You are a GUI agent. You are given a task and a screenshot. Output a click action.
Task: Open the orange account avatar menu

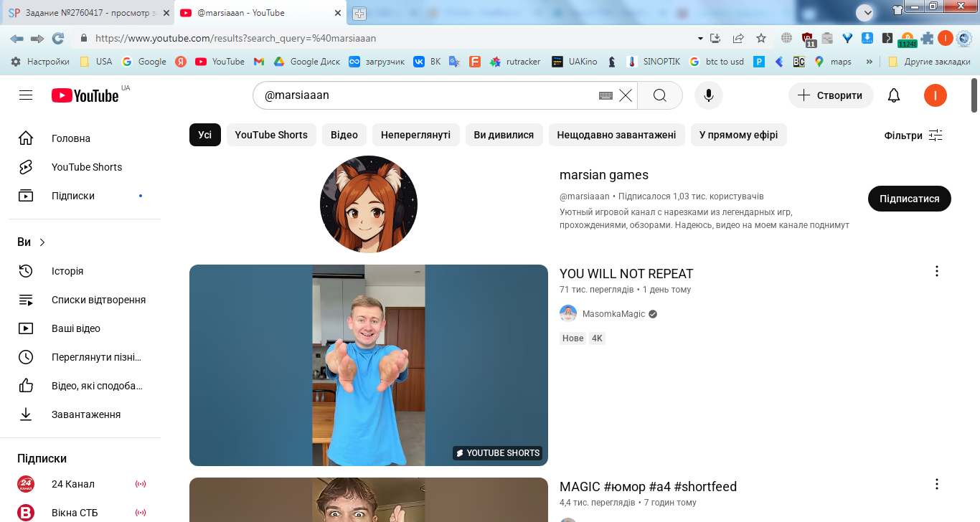[936, 95]
